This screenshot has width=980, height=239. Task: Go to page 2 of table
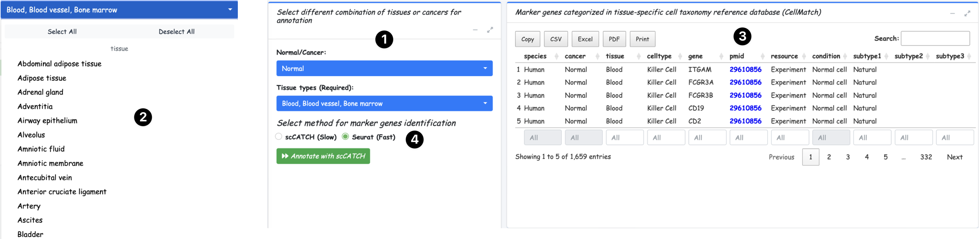[829, 157]
